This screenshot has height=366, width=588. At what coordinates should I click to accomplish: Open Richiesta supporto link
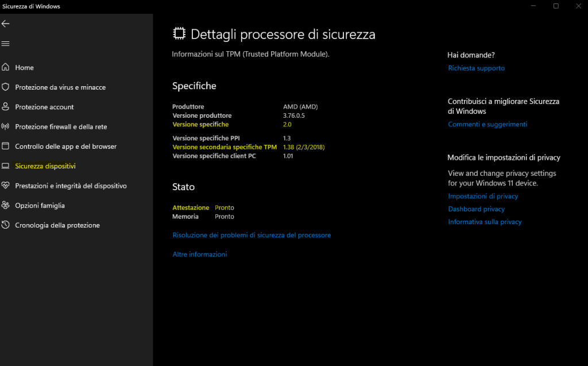coord(476,68)
